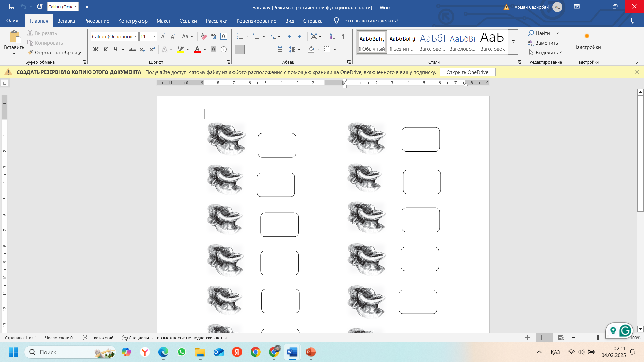
Task: Toggle Italic formatting button
Action: click(x=106, y=49)
